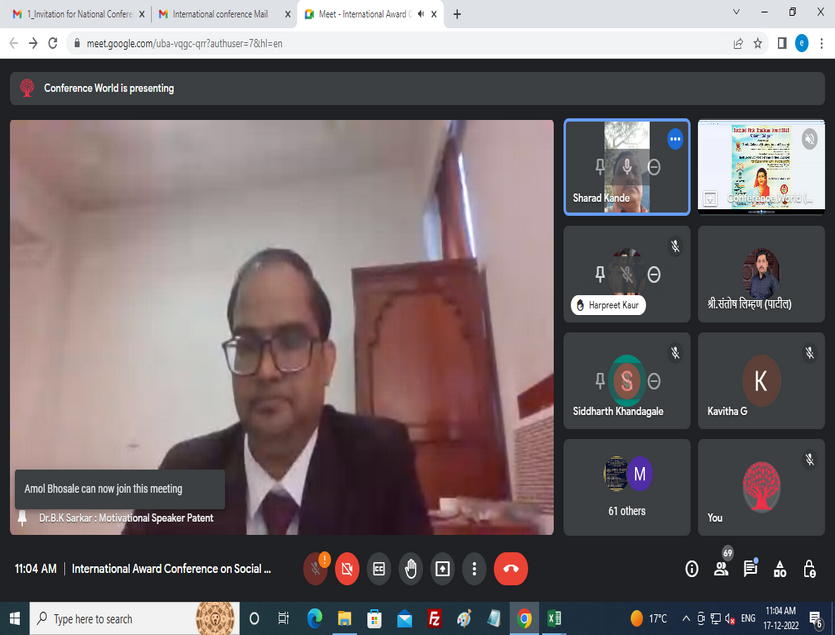
Task: Open the Chrome three-dot menu
Action: 822,44
